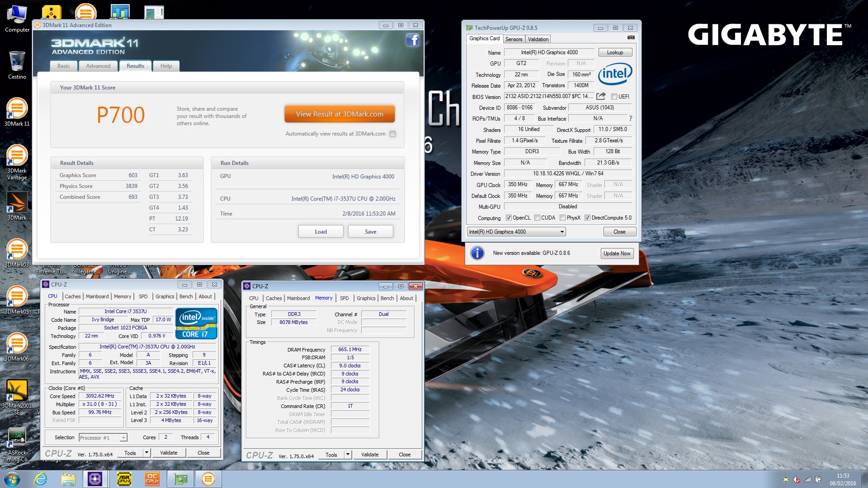The image size is (868, 488).
Task: Click the GPU-Z Name field value
Action: pos(549,52)
